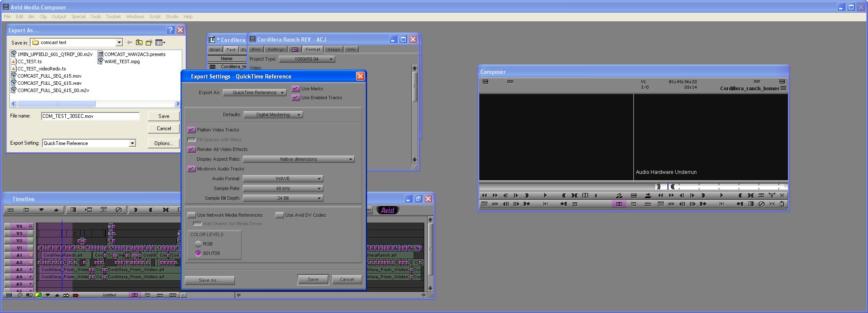Click Rewind in Composer source controls
Viewport: 868px width, 313px height.
click(484, 196)
